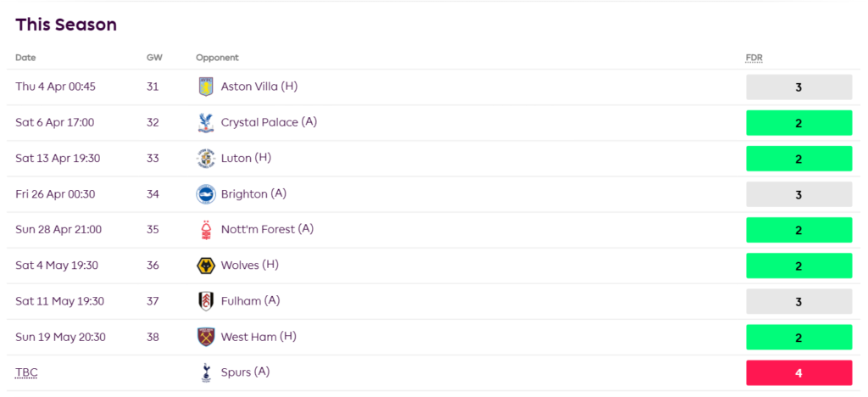This screenshot has height=397, width=868.
Task: Click the Brighton club badge
Action: pyautogui.click(x=206, y=193)
